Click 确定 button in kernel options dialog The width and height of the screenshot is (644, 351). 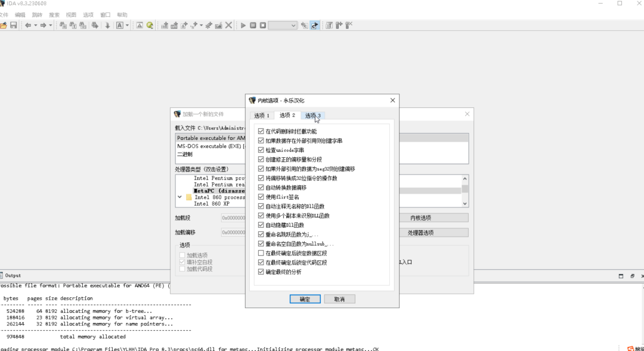click(x=305, y=299)
